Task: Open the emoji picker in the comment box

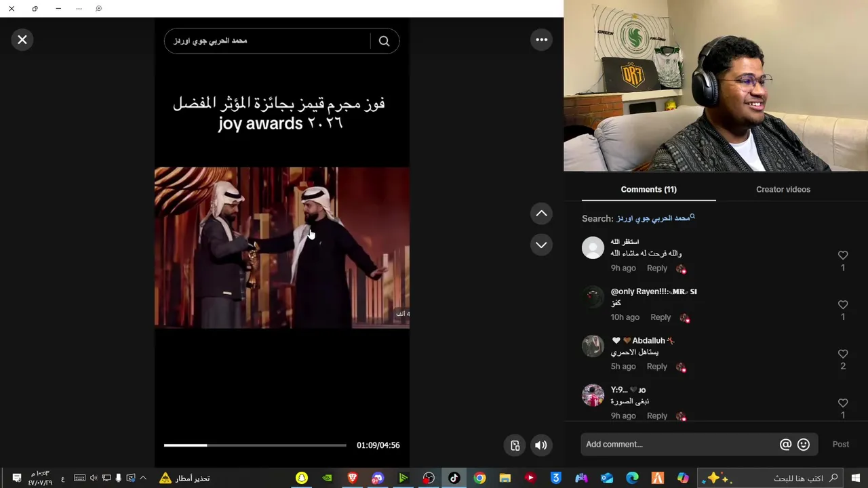Action: (804, 445)
